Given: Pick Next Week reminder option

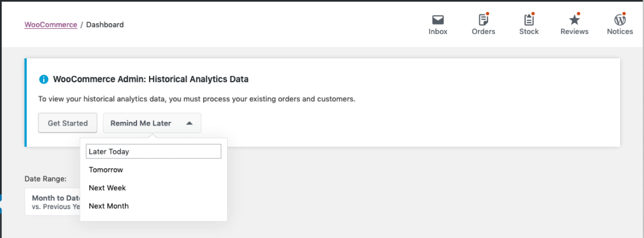Looking at the screenshot, I should click(x=153, y=188).
